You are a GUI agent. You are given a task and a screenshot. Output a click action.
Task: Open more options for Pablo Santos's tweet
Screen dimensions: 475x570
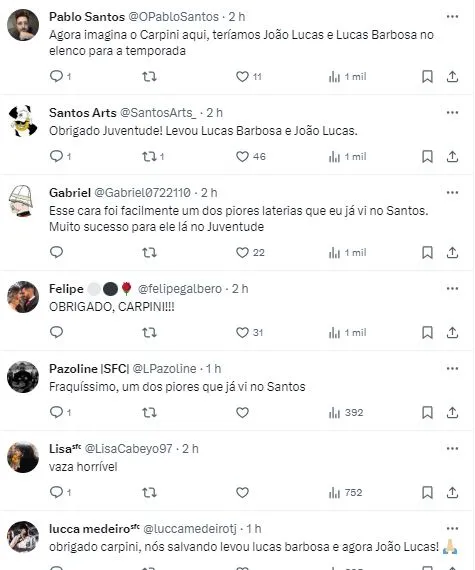pos(452,17)
